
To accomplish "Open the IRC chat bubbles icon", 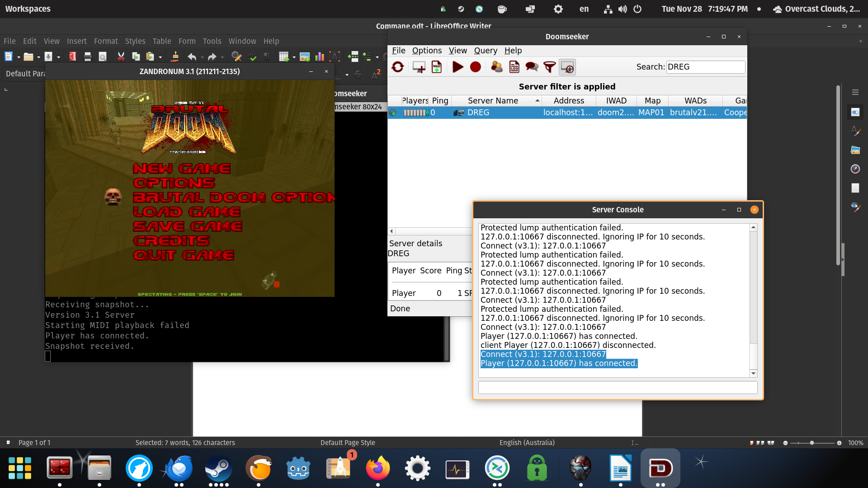I will [x=532, y=67].
